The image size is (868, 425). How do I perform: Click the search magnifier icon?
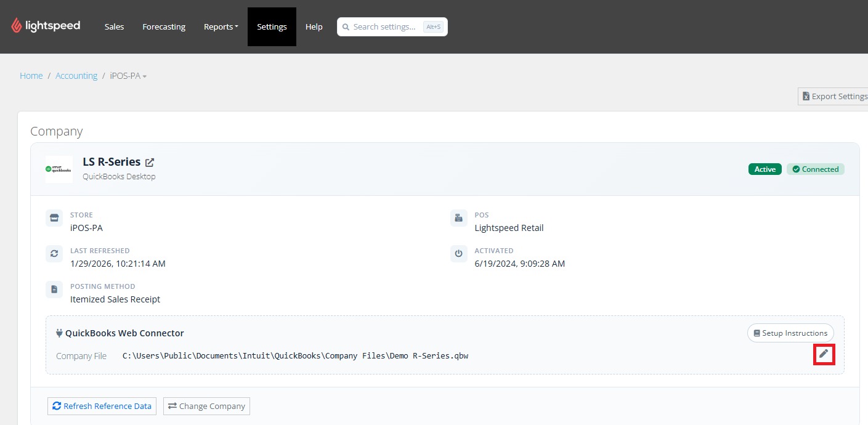[346, 27]
